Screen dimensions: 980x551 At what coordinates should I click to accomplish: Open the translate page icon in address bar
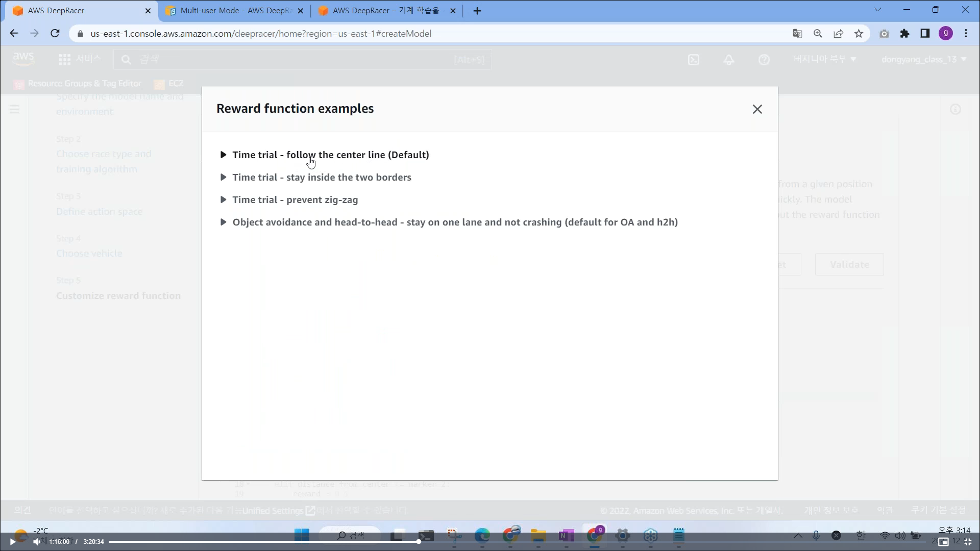click(x=797, y=34)
